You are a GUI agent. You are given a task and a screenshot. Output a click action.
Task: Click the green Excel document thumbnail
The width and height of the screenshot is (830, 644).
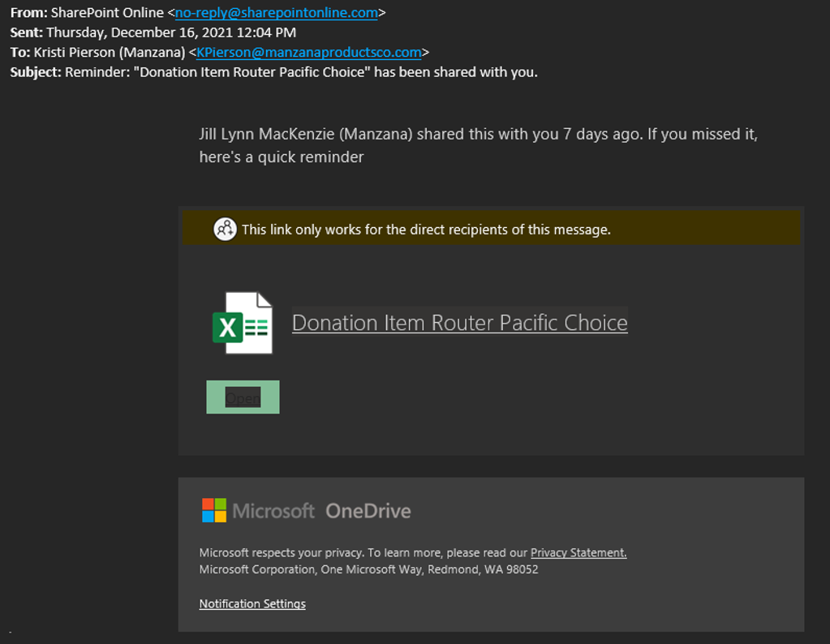point(243,323)
